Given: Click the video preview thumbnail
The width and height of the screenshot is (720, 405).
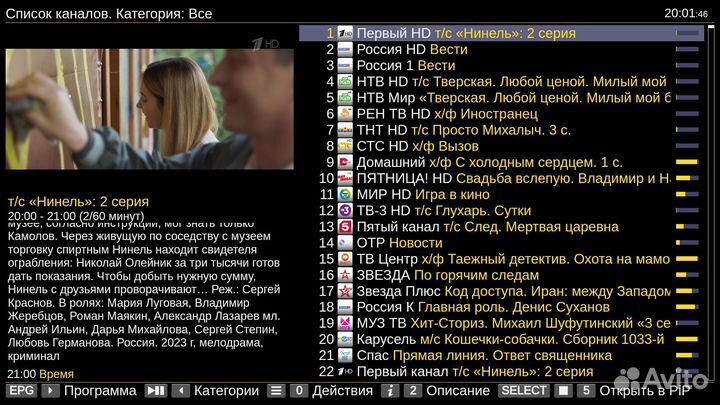Looking at the screenshot, I should click(x=150, y=109).
